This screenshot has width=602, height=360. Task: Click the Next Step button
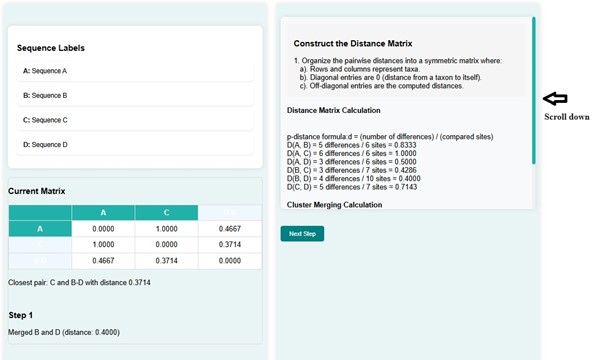coord(302,233)
